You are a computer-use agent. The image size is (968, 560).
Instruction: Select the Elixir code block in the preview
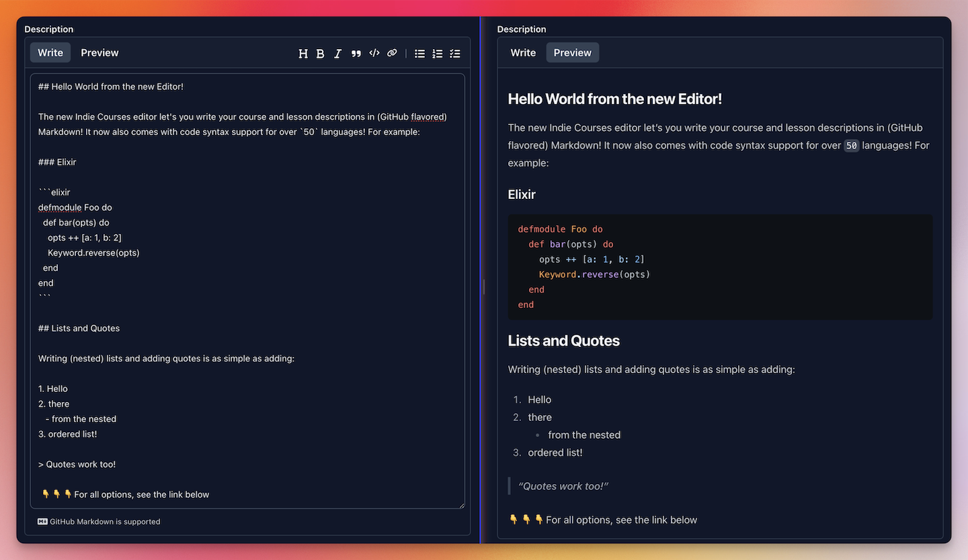[719, 266]
